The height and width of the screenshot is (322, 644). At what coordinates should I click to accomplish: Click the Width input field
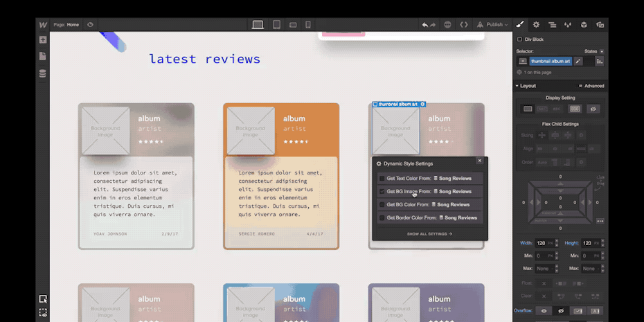point(540,244)
